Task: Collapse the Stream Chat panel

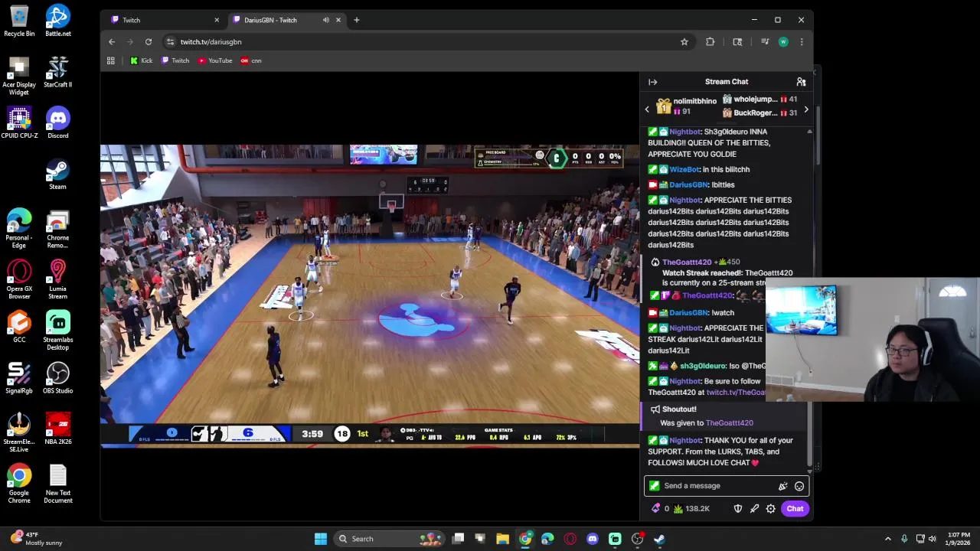Action: [652, 82]
